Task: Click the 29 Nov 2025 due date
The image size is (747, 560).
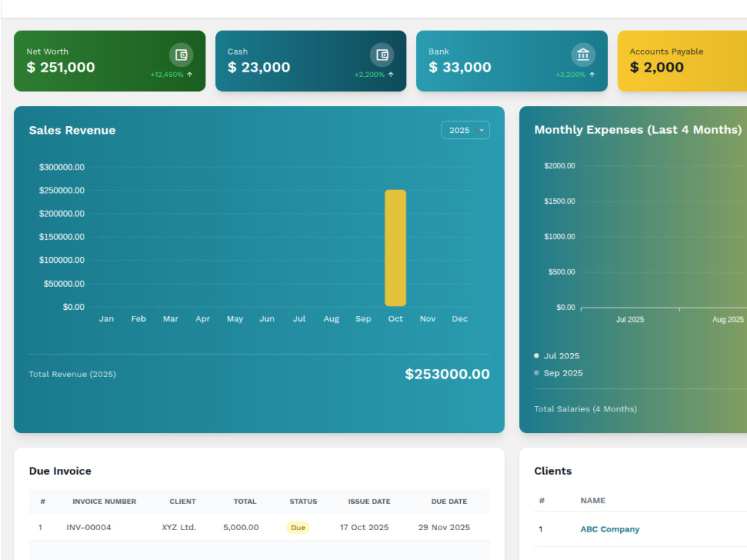Action: pyautogui.click(x=444, y=527)
